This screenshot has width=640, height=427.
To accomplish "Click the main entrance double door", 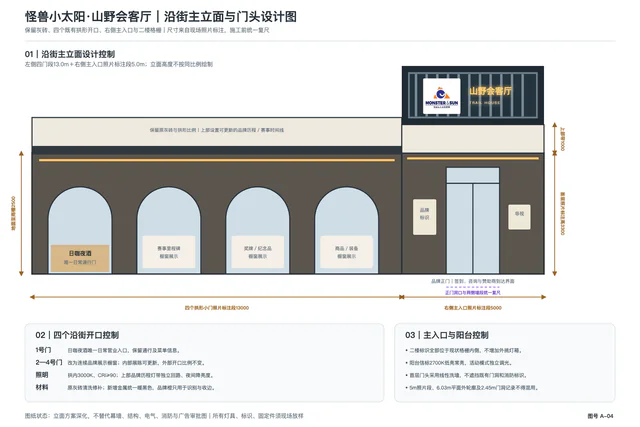I will pos(473,228).
